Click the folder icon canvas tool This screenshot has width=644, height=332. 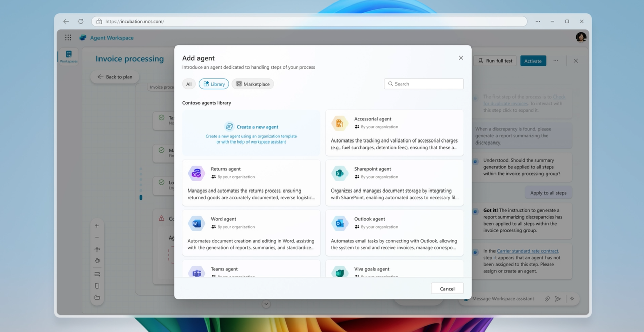pos(97,298)
